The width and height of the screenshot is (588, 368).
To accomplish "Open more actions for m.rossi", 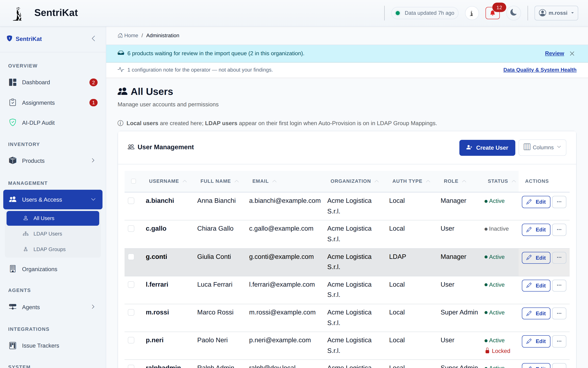I will point(559,313).
